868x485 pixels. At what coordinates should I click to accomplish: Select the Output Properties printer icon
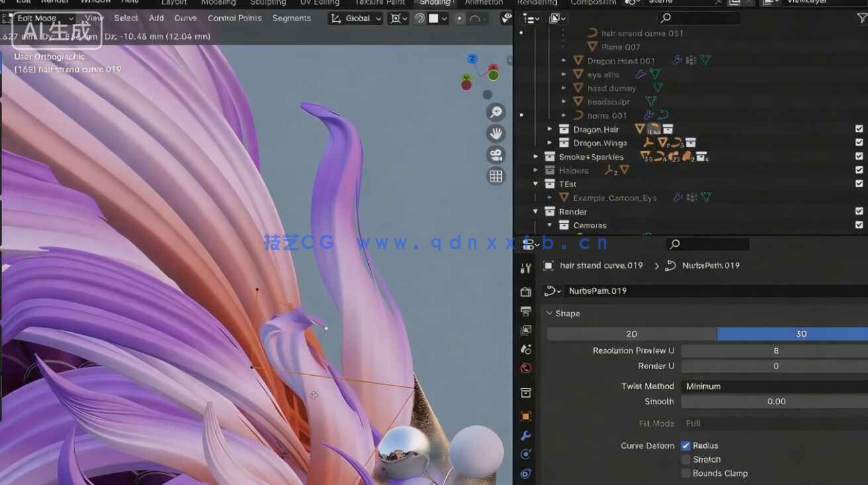click(526, 311)
